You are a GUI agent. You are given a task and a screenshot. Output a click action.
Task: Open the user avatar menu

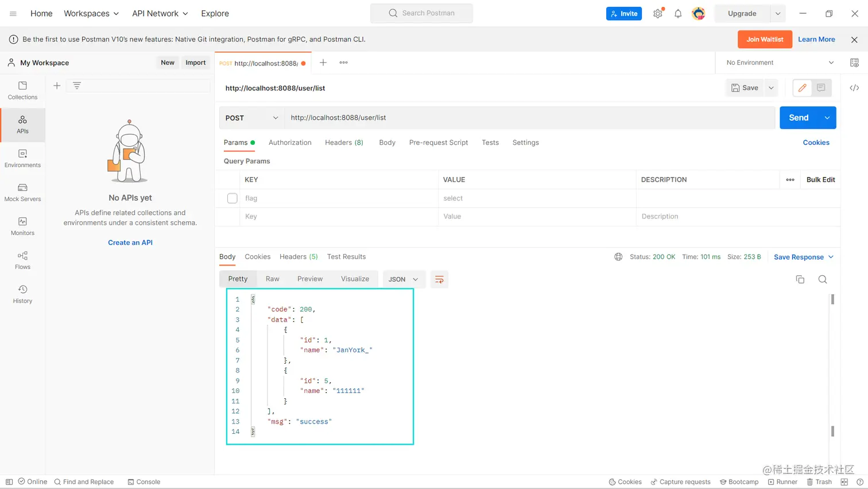pyautogui.click(x=698, y=13)
